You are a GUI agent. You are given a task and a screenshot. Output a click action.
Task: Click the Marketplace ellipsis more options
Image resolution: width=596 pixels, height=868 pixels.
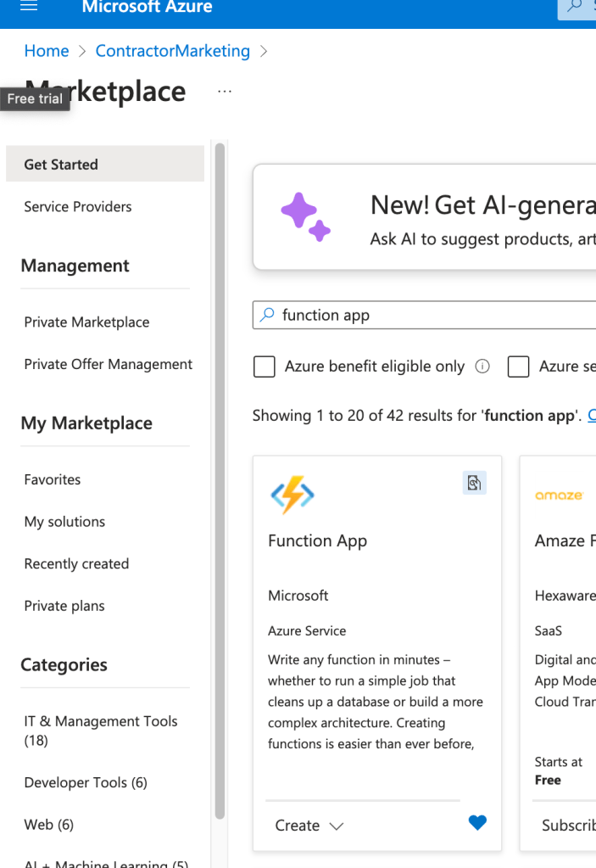point(225,92)
